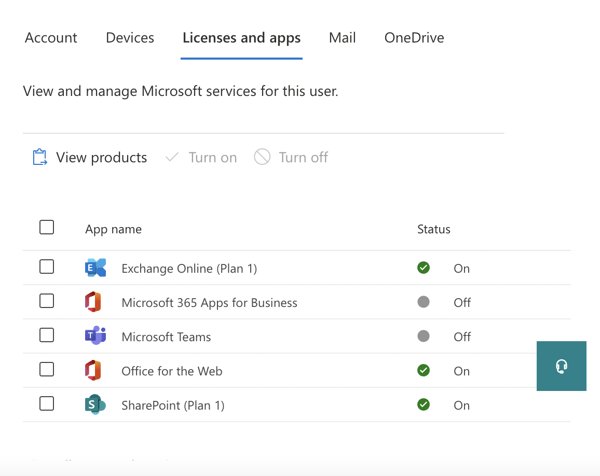Click the green On status icon for Exchange Online
The width and height of the screenshot is (600, 476).
pos(424,267)
